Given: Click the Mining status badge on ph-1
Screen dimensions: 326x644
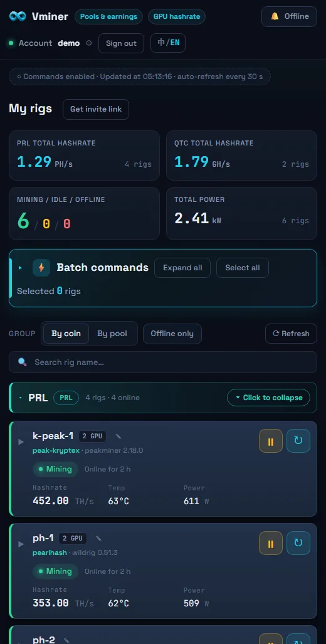Looking at the screenshot, I should click(x=55, y=571).
